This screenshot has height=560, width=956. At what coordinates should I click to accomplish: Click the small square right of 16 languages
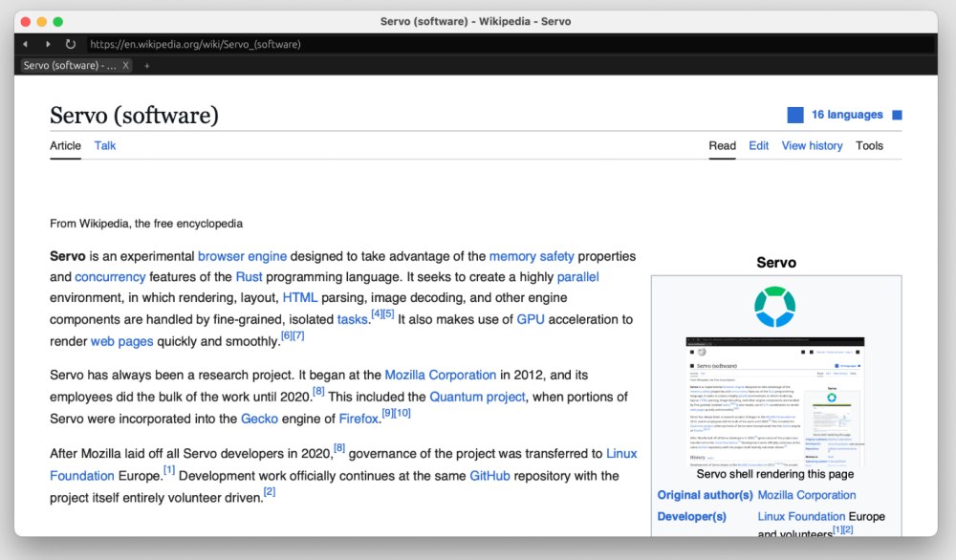coord(897,116)
